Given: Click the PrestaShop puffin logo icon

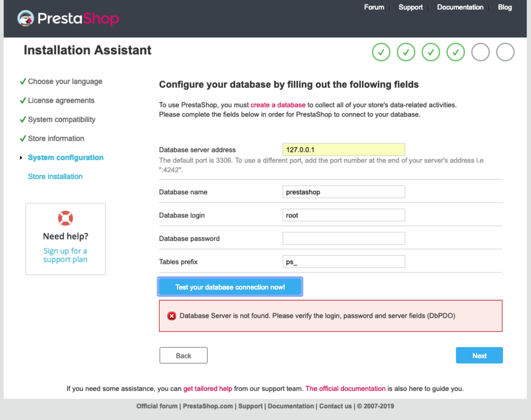Looking at the screenshot, I should tap(26, 18).
